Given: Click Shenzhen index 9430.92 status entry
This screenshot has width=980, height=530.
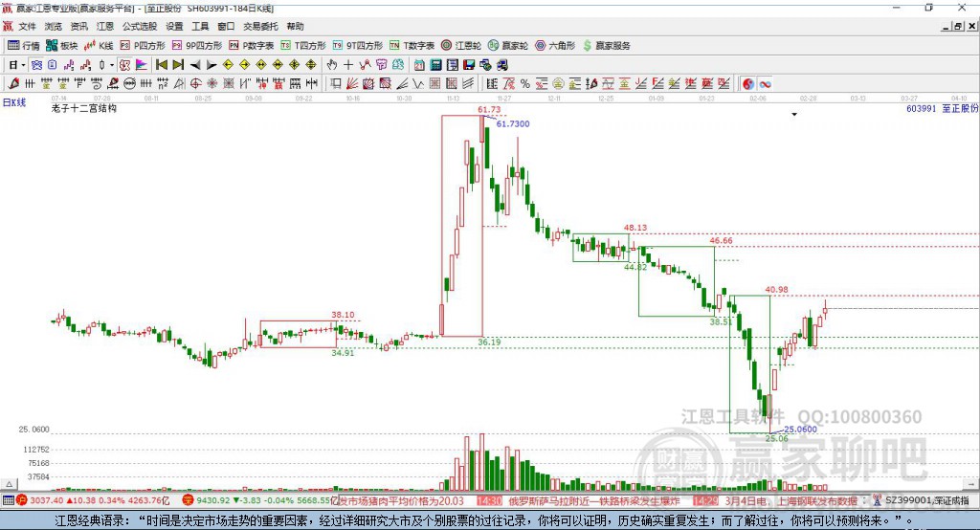Looking at the screenshot, I should (259, 500).
